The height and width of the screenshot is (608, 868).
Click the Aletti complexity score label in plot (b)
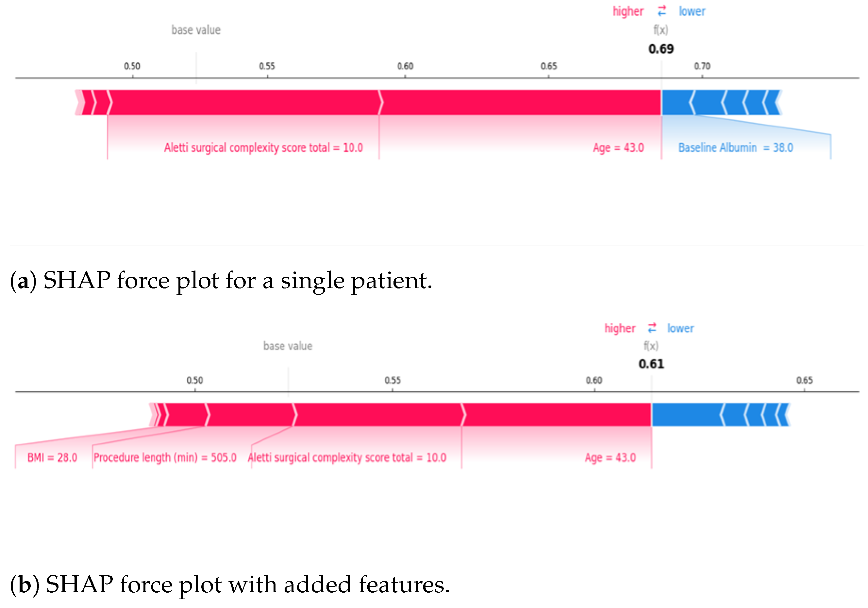pos(347,458)
